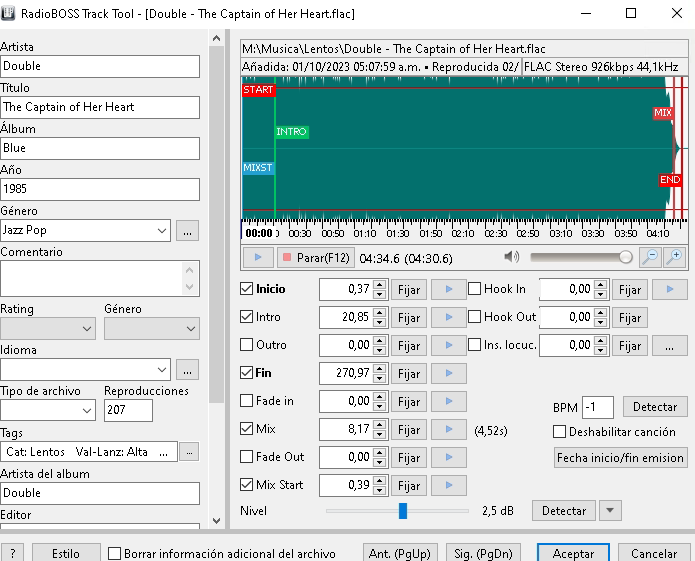Adjust the Nivel level slider handle
The image size is (695, 561).
(403, 511)
